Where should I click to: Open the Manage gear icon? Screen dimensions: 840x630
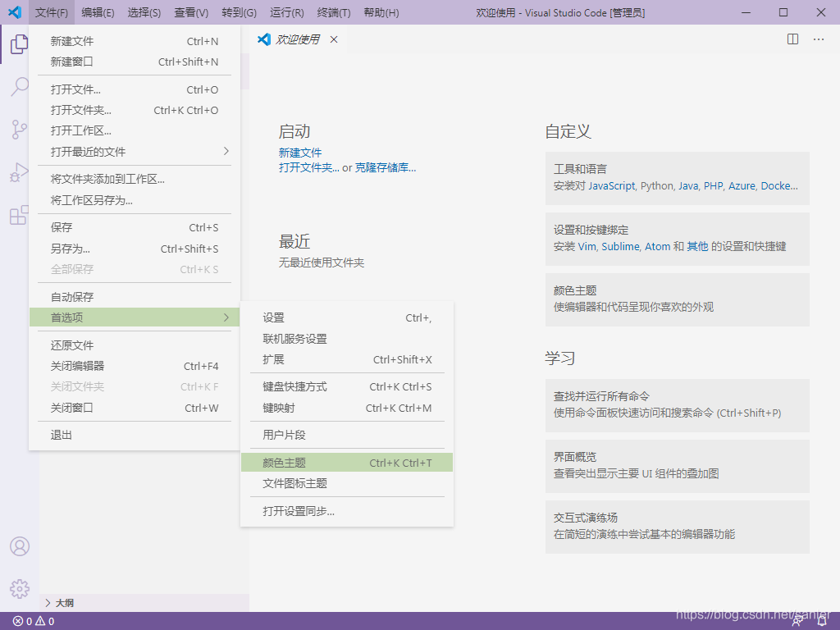20,589
